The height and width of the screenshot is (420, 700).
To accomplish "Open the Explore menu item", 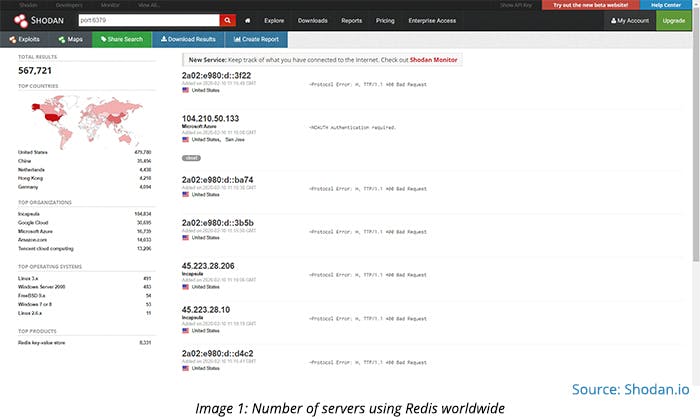I will coord(274,21).
